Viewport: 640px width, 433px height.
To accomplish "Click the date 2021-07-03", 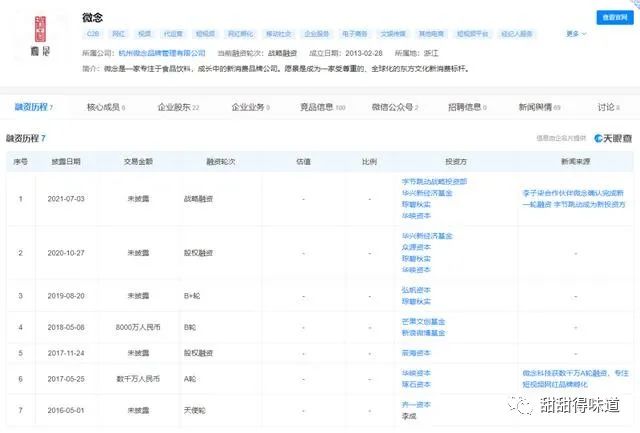I will [x=66, y=199].
